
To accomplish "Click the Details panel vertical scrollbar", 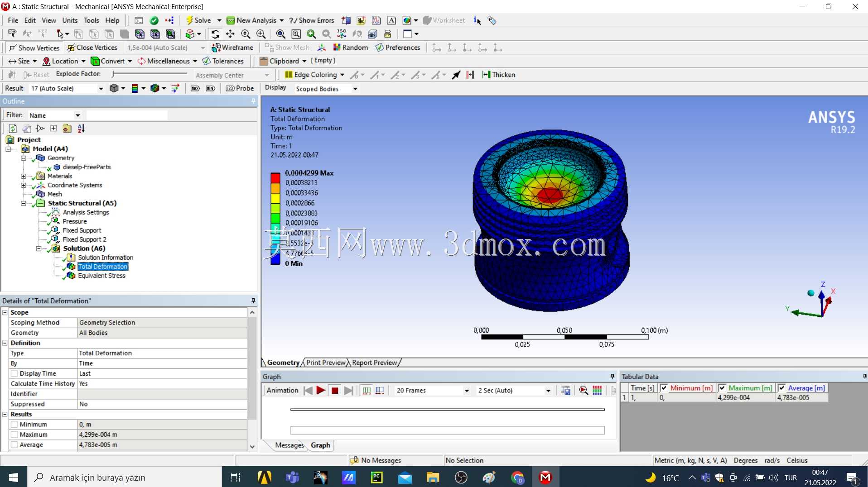I will (x=252, y=379).
